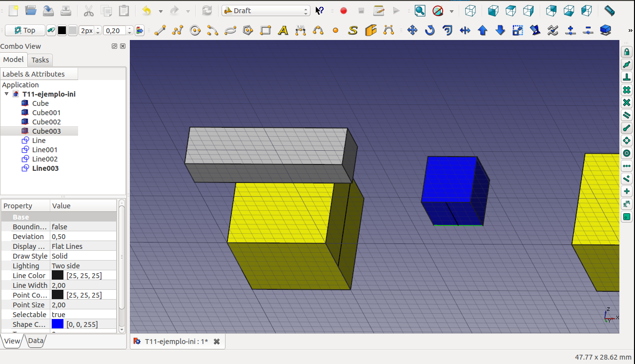Switch to the Tasks tab
635x364 pixels.
pyautogui.click(x=40, y=60)
